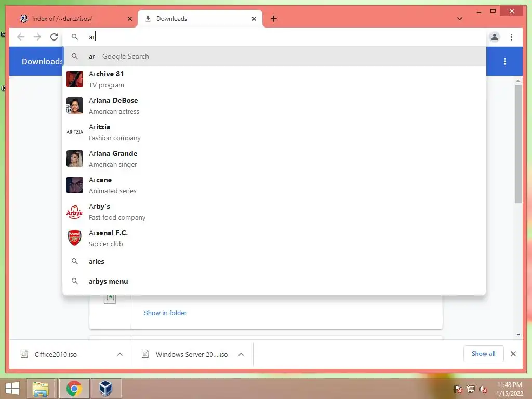The image size is (532, 399).
Task: Click the magnifier icon beside 'aries'
Action: point(75,261)
